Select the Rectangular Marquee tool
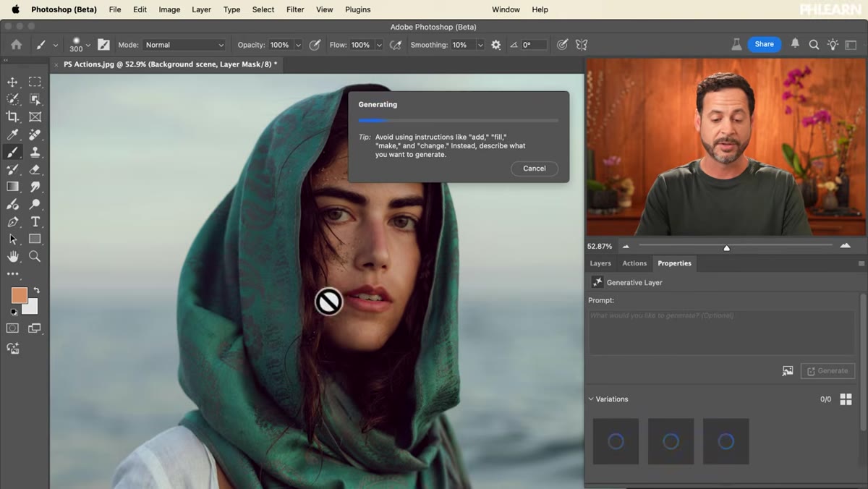868x489 pixels. (x=35, y=82)
